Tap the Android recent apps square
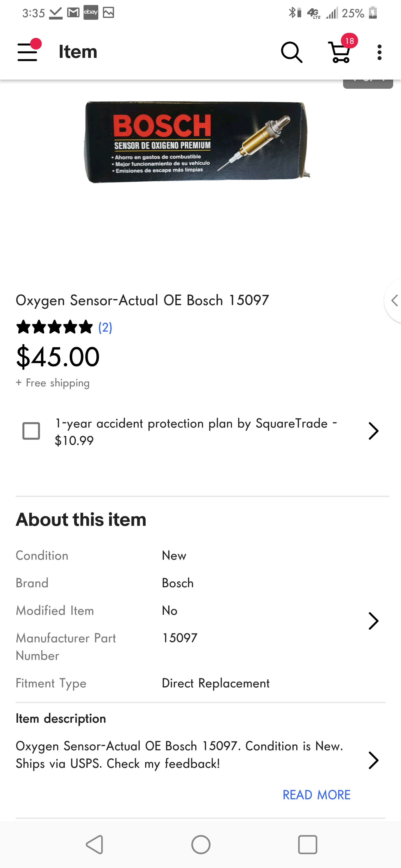Viewport: 401px width, 868px height. [307, 844]
